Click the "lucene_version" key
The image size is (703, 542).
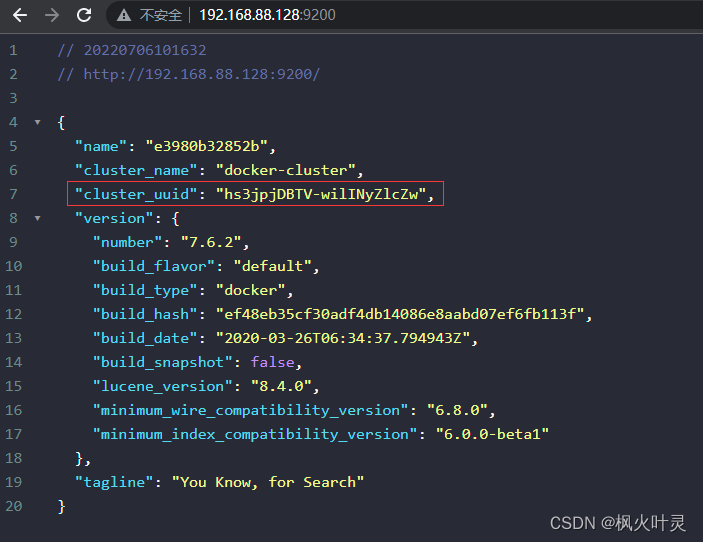(162, 386)
